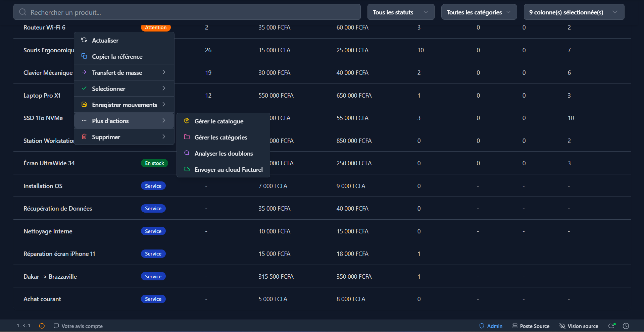The width and height of the screenshot is (644, 332).
Task: Click the Réparation écran iPhone 11 name
Action: tap(59, 254)
